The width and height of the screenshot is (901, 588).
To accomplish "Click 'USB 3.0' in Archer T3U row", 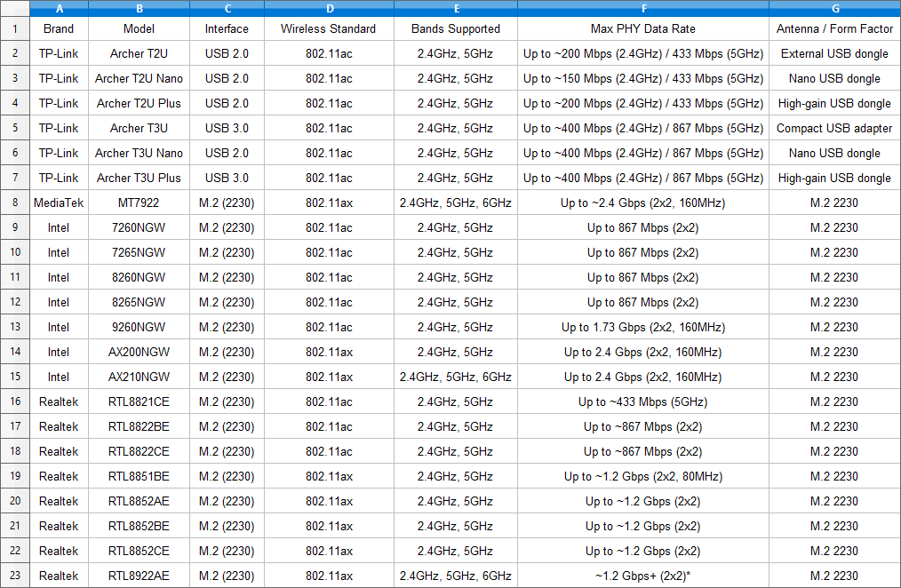I will tap(227, 128).
